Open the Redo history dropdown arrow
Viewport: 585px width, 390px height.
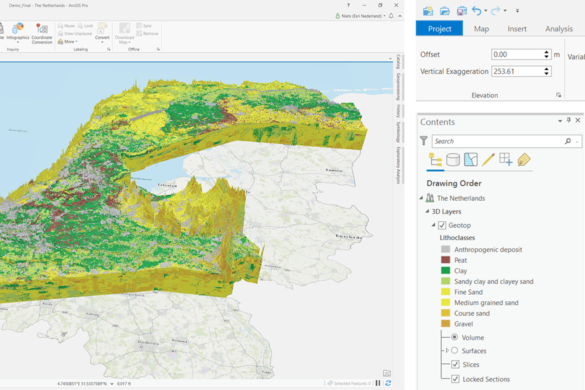[505, 11]
